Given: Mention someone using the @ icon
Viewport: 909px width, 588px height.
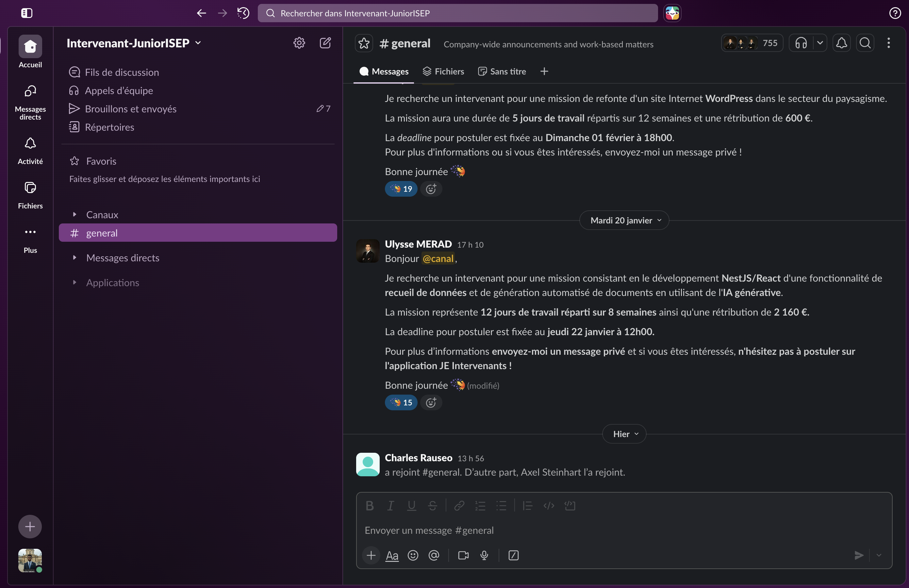Looking at the screenshot, I should click(x=434, y=556).
